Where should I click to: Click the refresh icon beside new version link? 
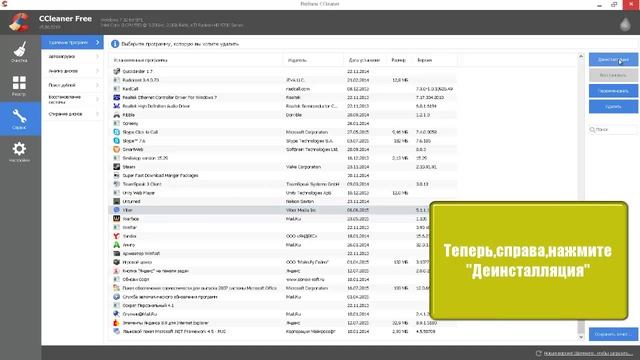[x=538, y=353]
